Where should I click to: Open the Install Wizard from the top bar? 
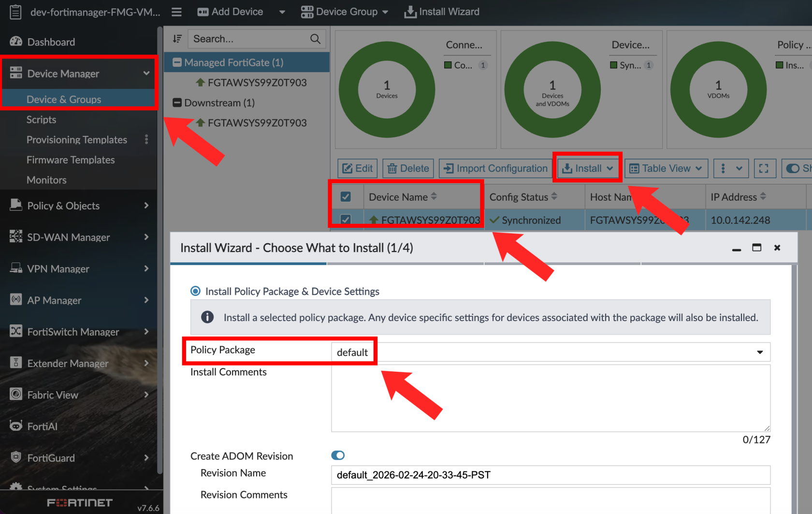coord(442,12)
